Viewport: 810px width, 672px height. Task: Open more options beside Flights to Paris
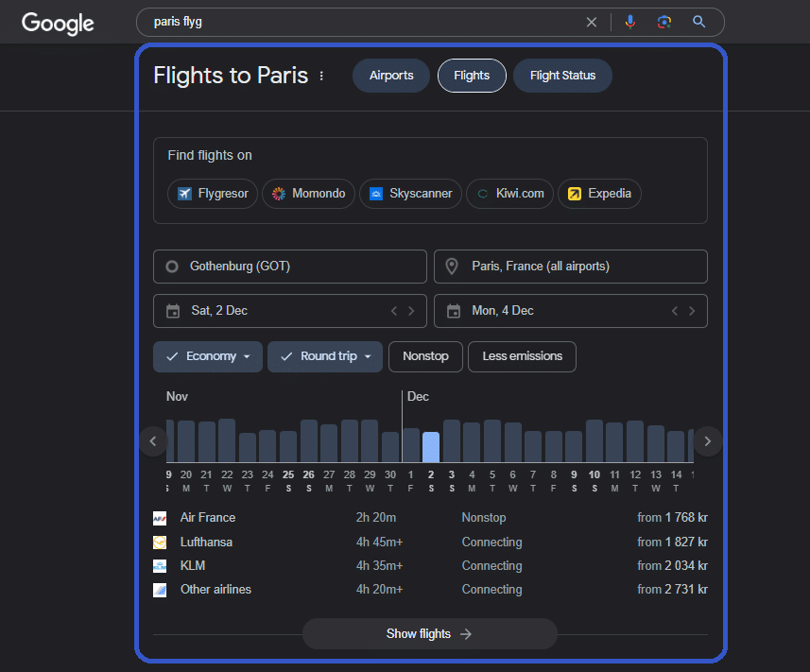321,76
